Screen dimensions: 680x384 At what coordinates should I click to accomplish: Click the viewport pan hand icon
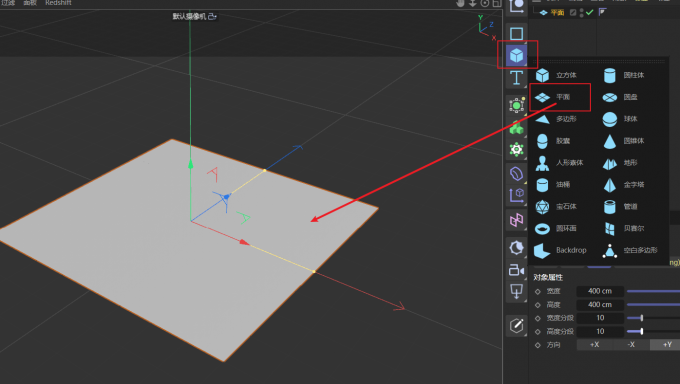[461, 3]
